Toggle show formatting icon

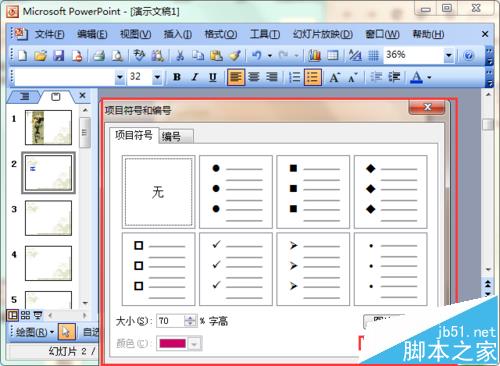(x=355, y=56)
